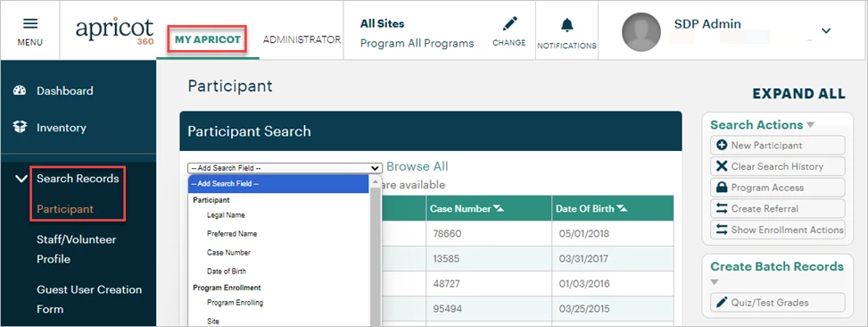Open Guest User Creation Form
The image size is (868, 327).
[89, 299]
